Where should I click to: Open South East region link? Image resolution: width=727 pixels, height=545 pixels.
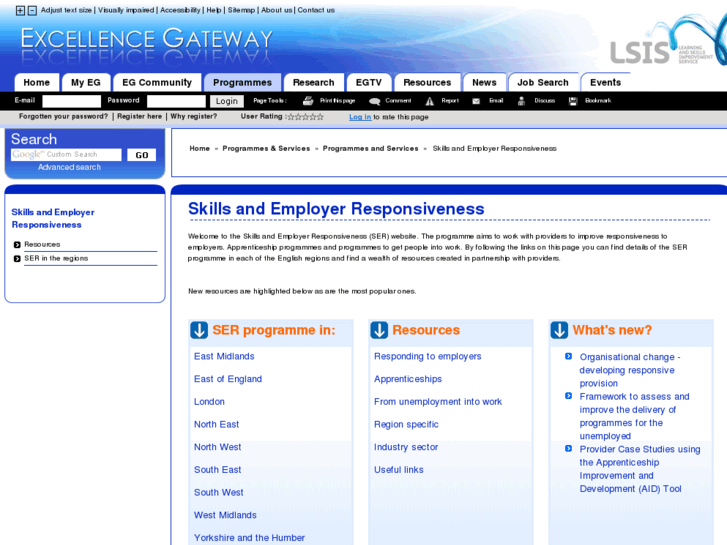click(217, 470)
